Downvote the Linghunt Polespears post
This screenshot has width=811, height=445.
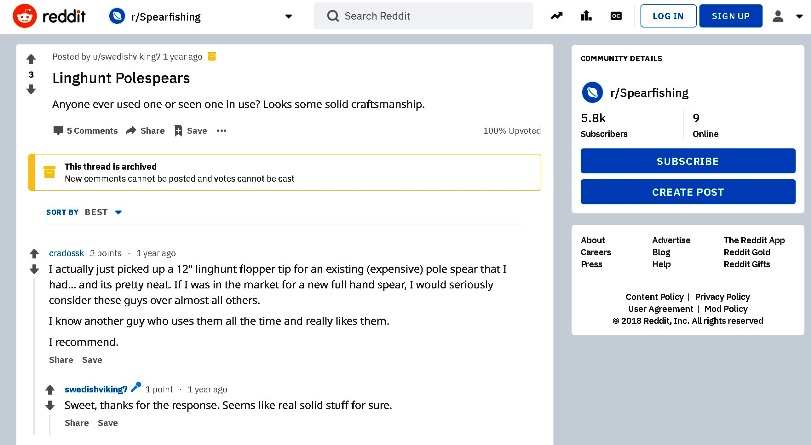31,90
